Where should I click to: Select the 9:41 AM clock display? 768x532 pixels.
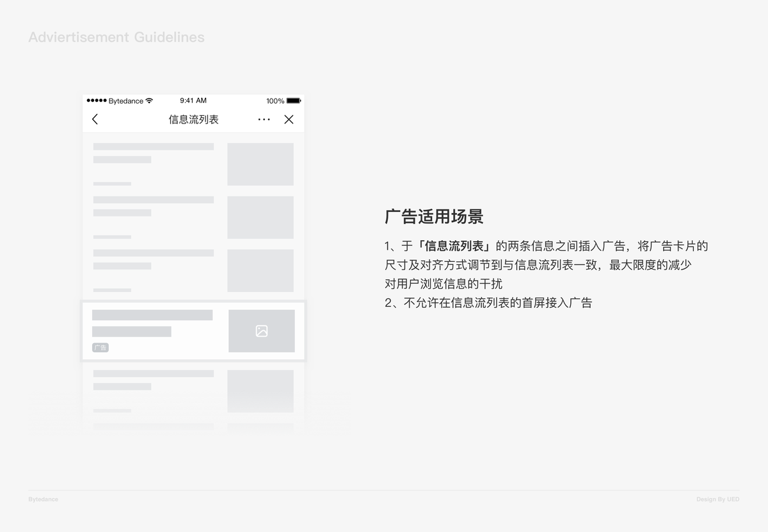coord(193,101)
